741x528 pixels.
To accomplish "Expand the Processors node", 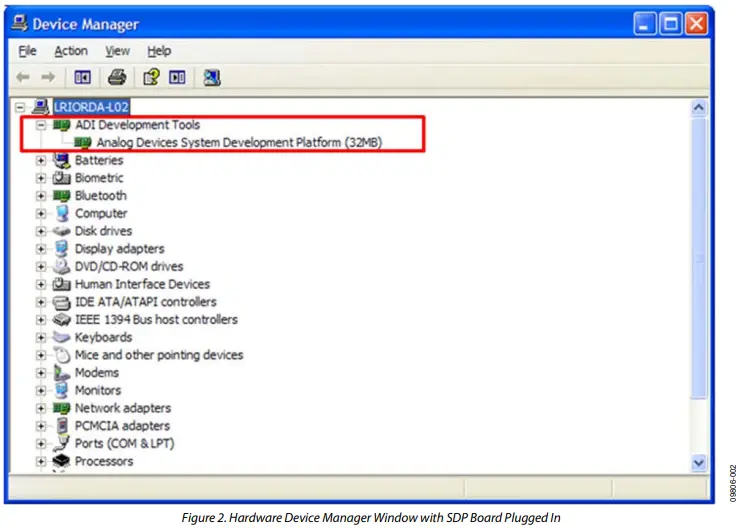I will point(41,462).
